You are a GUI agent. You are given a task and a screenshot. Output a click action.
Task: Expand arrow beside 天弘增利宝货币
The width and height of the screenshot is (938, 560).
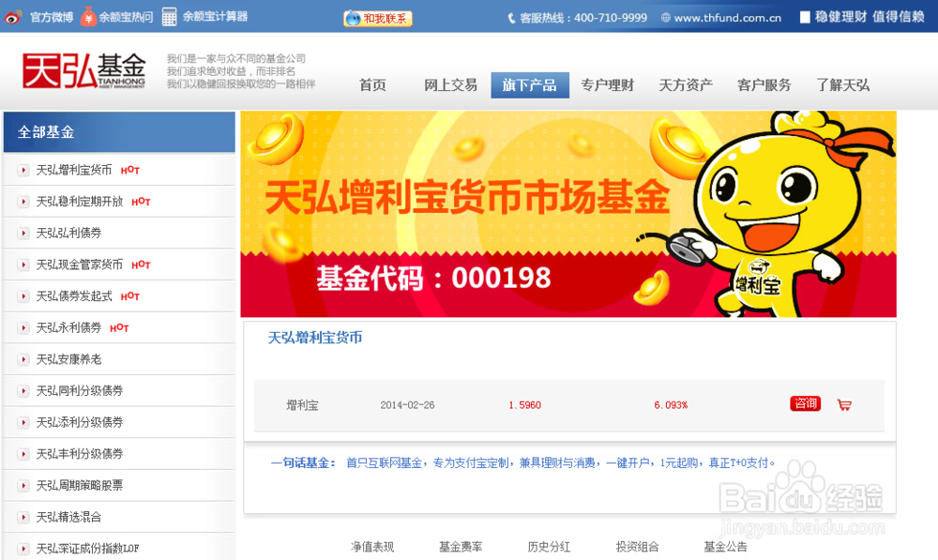pos(23,171)
